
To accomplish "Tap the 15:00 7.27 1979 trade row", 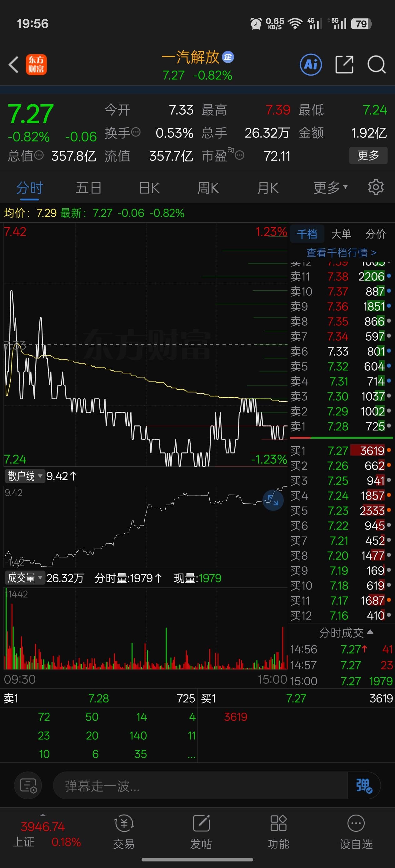I will [341, 681].
